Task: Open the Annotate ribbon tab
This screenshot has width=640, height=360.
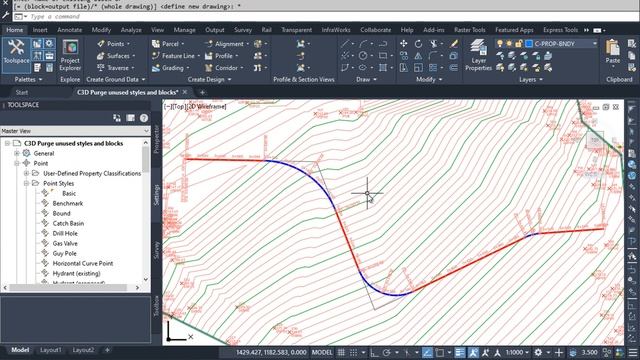Action: [69, 30]
